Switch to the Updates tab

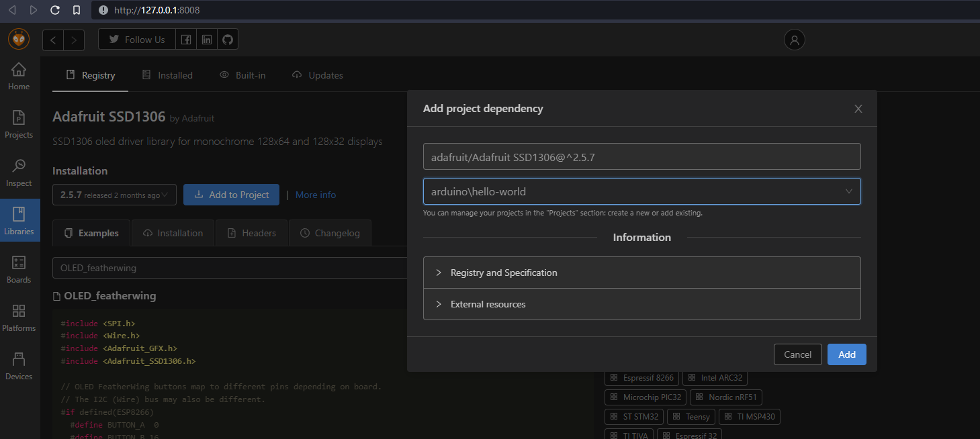point(318,75)
